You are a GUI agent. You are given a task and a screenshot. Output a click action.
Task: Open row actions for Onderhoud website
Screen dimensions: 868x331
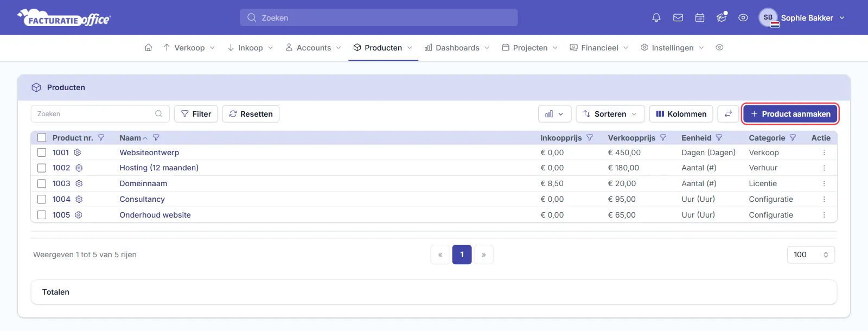[x=824, y=215]
